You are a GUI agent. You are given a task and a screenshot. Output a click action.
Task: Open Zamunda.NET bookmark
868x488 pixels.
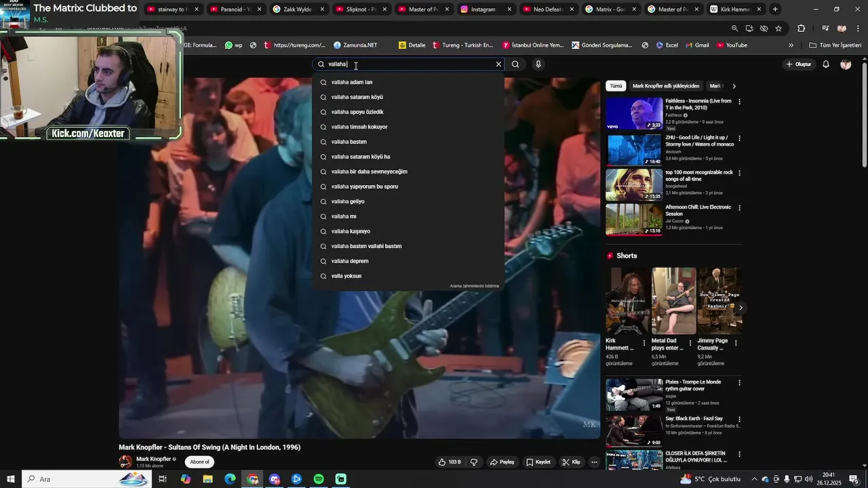[355, 45]
